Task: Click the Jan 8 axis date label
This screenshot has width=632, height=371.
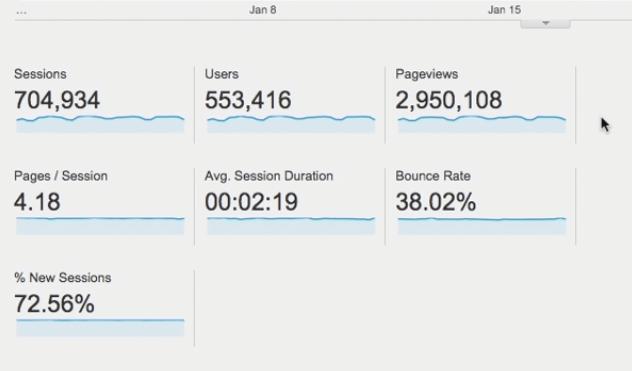Action: point(263,10)
